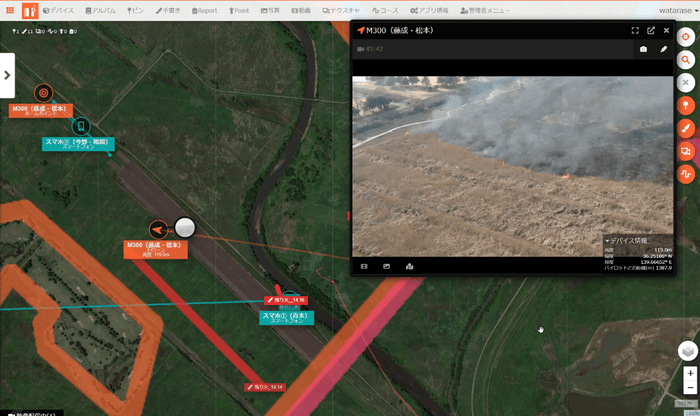Click the orange waveform route button
Screen dimensions: 700x416
point(686,174)
